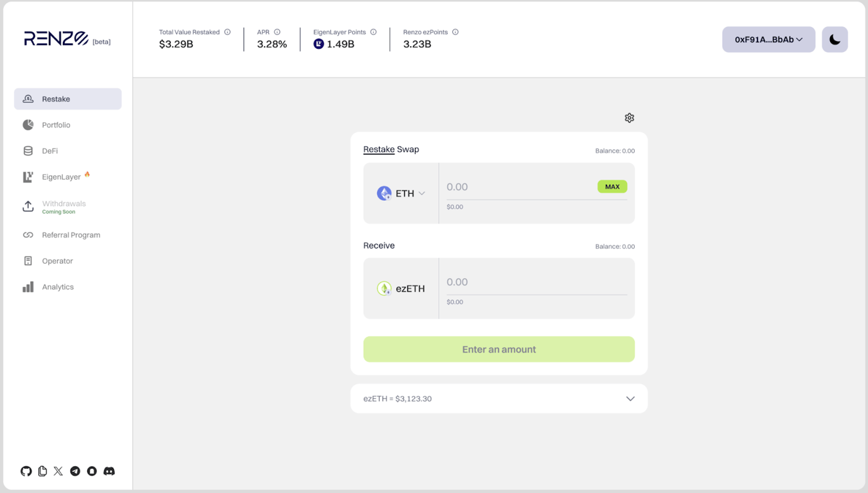Click Balance: 0.00 above the ETH field
This screenshot has width=868, height=493.
pyautogui.click(x=615, y=151)
